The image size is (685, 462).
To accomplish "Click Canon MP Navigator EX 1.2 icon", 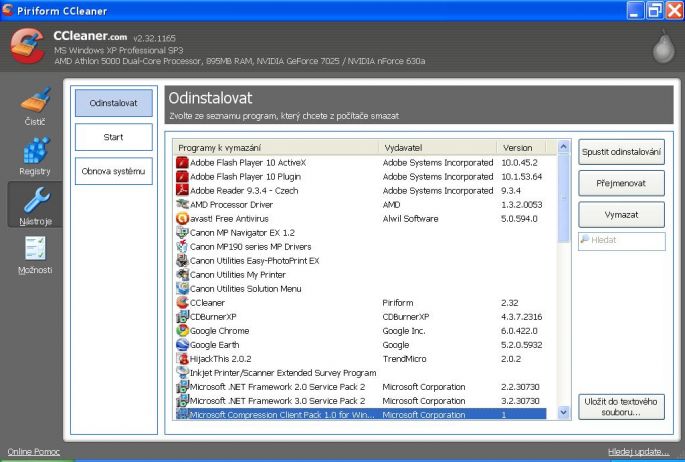I will click(x=182, y=232).
